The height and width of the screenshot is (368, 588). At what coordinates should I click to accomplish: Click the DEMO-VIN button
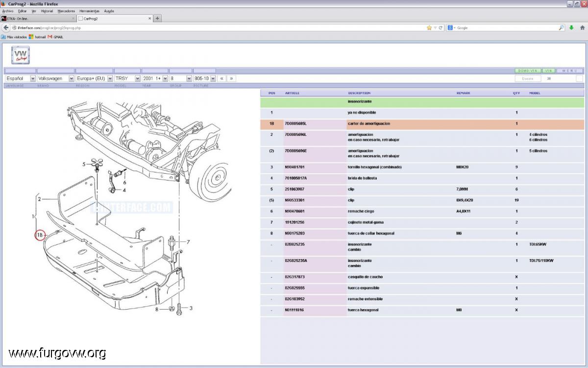pyautogui.click(x=528, y=71)
